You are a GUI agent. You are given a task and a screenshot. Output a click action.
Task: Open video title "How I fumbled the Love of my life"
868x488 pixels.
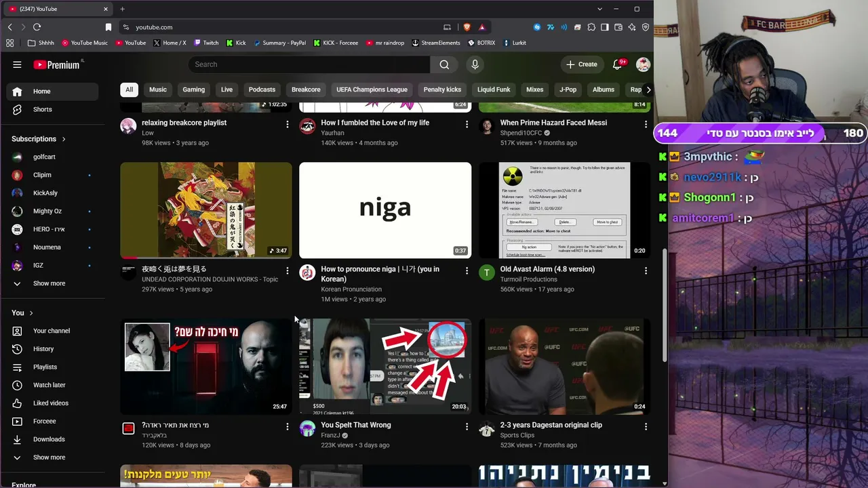click(x=375, y=123)
